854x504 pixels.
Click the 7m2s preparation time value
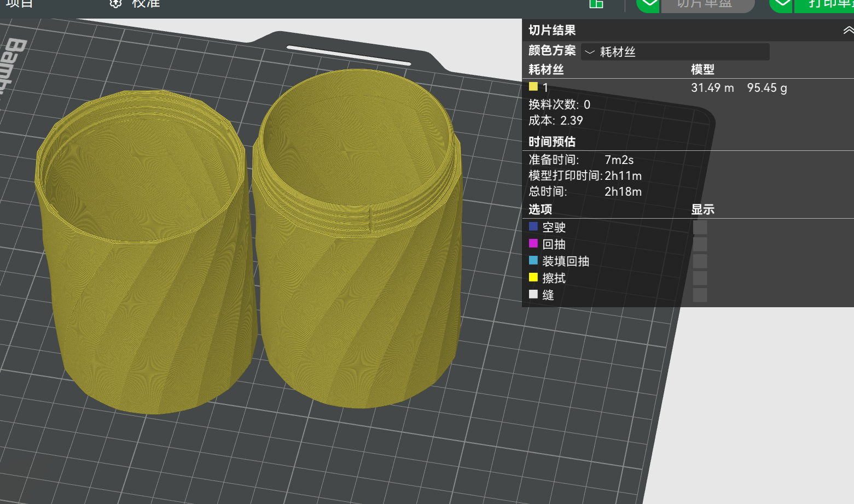pos(619,160)
